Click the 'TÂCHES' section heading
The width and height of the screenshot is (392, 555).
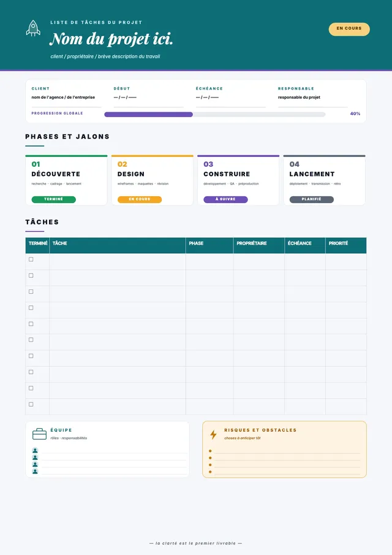[x=42, y=222]
